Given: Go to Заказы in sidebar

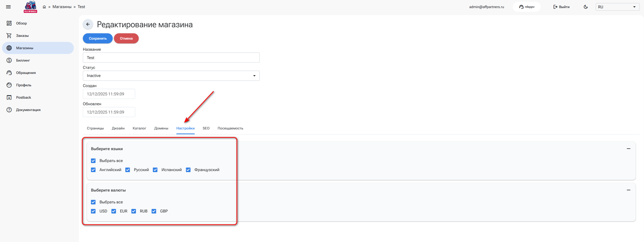Looking at the screenshot, I should click(22, 36).
